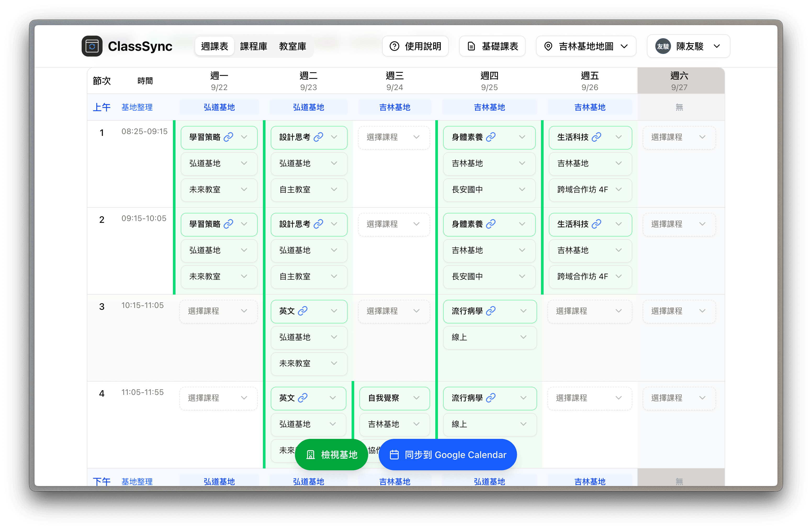The height and width of the screenshot is (530, 812).
Task: Click the link icon on the 流行病學 course
Action: 490,311
